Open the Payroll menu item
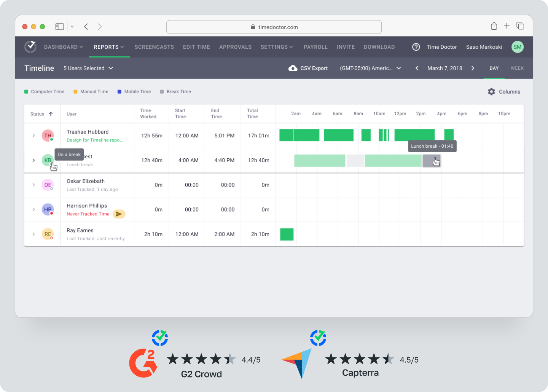The image size is (548, 392). click(x=315, y=47)
